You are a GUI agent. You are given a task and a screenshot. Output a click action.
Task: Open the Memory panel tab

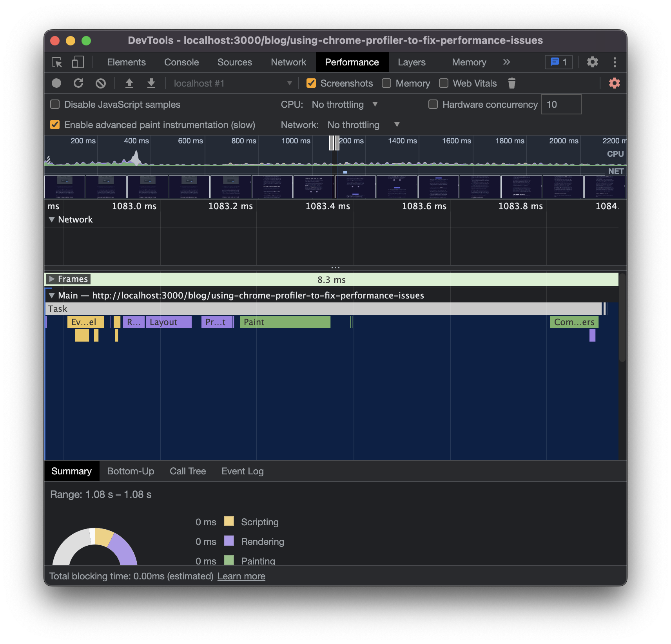tap(469, 62)
